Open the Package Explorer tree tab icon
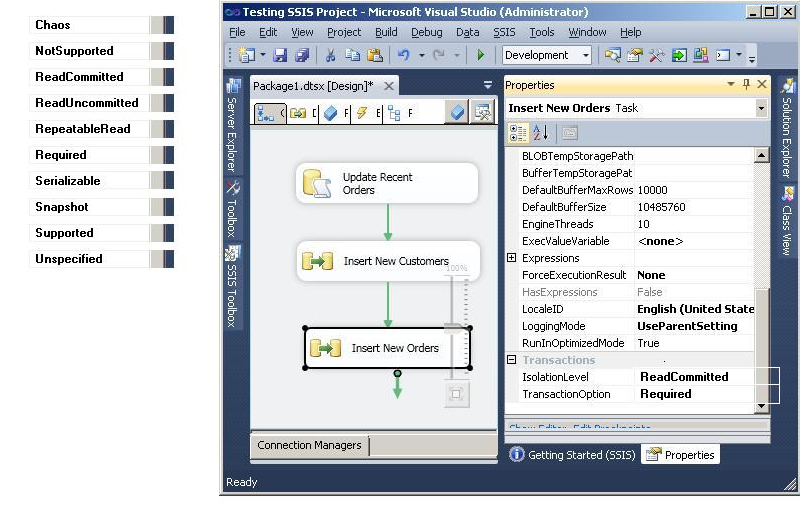 [x=394, y=113]
